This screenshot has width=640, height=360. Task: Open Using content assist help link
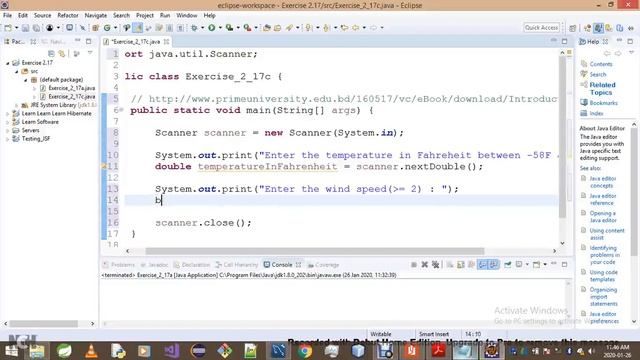[x=607, y=234]
